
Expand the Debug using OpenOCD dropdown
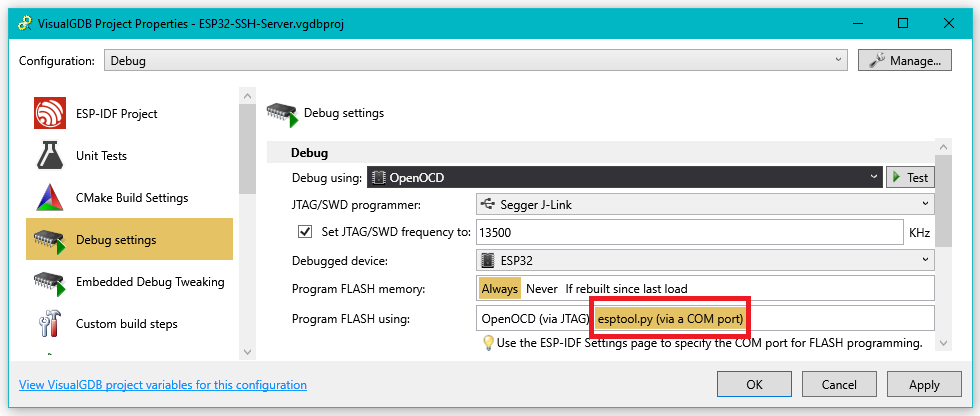pos(623,177)
